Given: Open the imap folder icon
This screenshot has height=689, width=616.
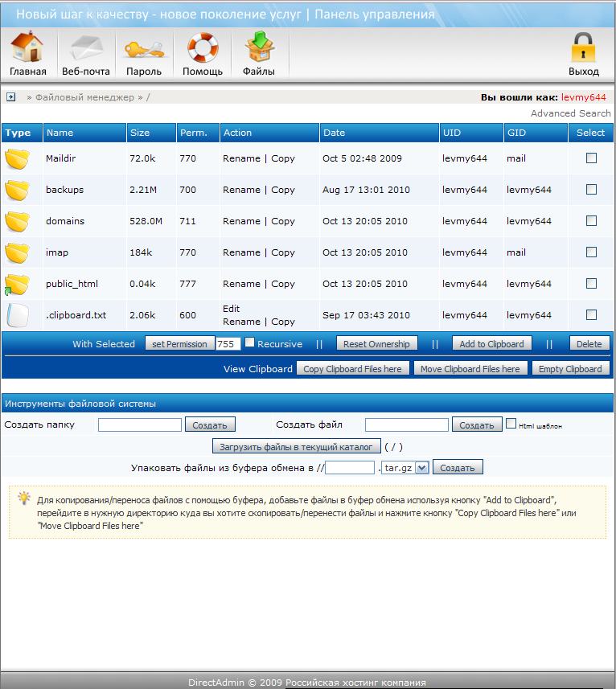Looking at the screenshot, I should 18,252.
